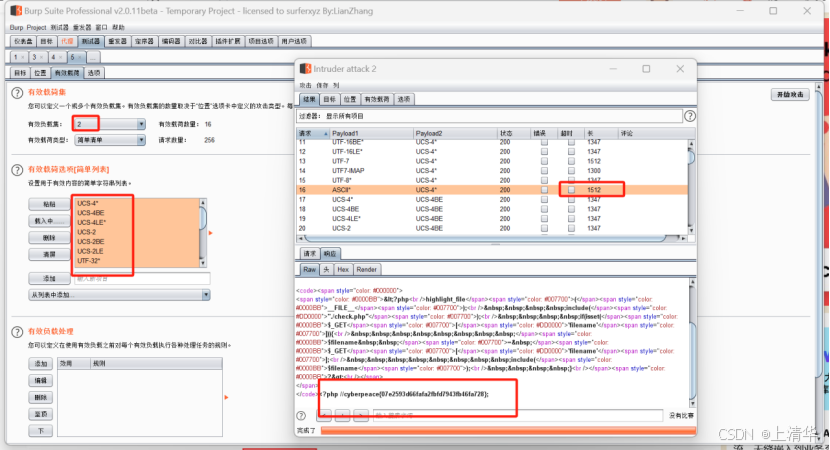This screenshot has height=450, width=830.
Task: Close Intruder tab number 6
Action: click(x=79, y=57)
